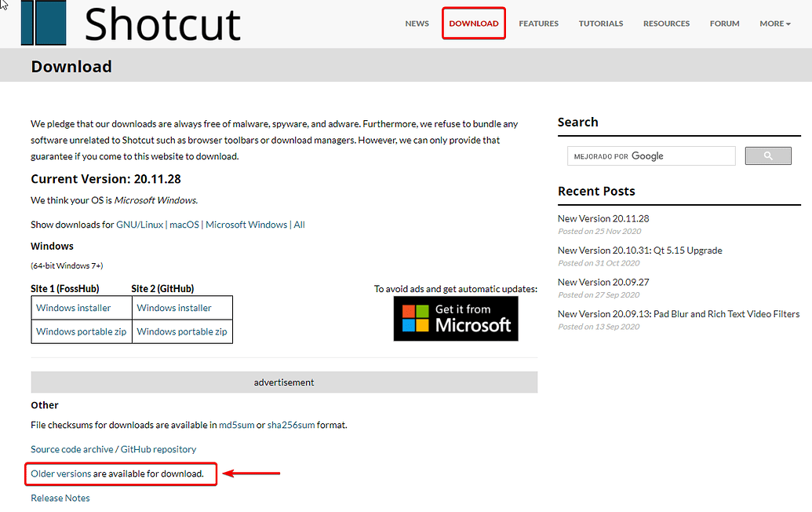Image resolution: width=812 pixels, height=512 pixels.
Task: Open the md5sum checksum link
Action: 237,425
